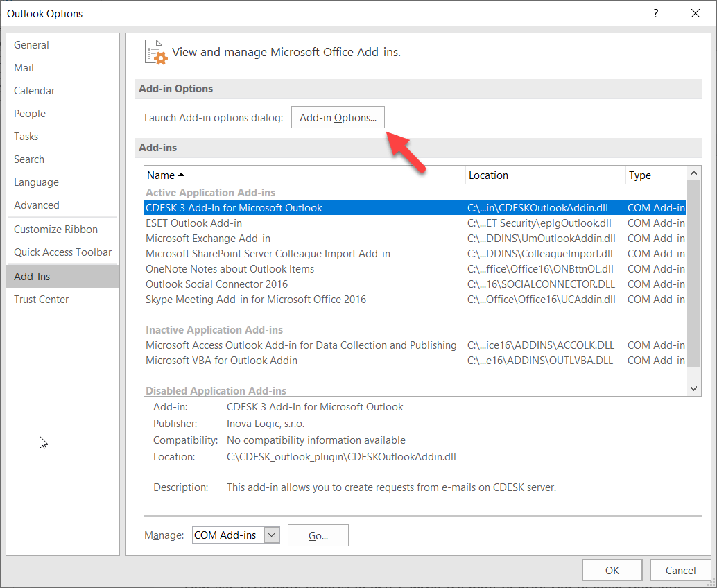
Task: Click the Help question mark icon
Action: pyautogui.click(x=656, y=13)
